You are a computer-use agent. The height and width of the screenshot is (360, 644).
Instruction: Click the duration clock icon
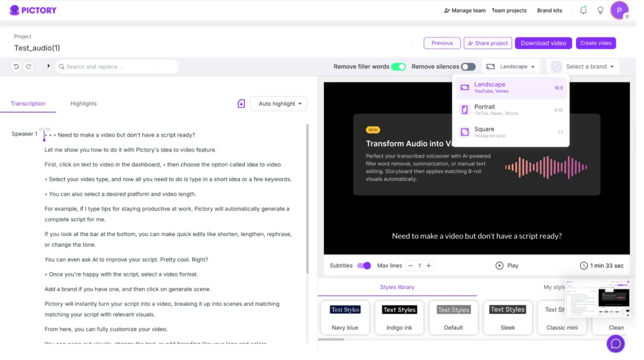coord(584,266)
